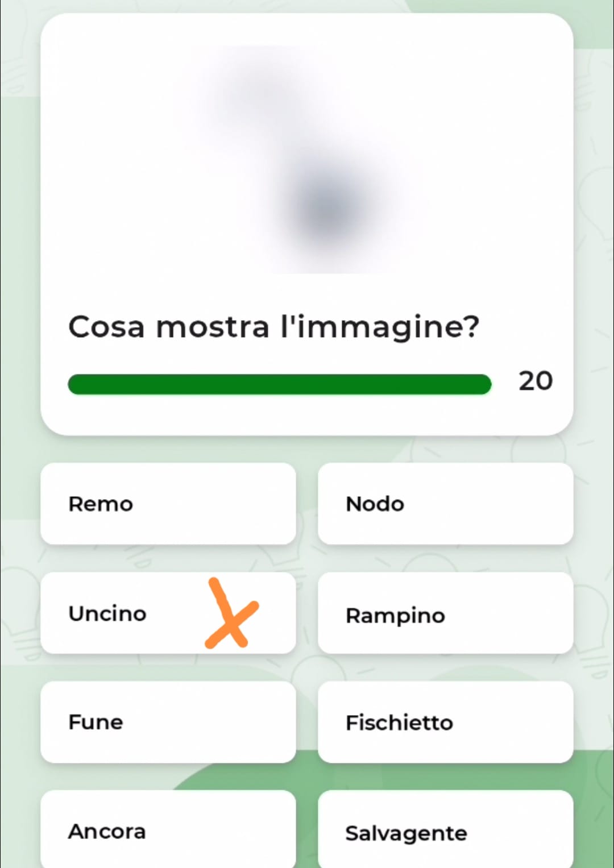Viewport: 614px width, 868px height.
Task: Answer with Fune
Action: 168,722
